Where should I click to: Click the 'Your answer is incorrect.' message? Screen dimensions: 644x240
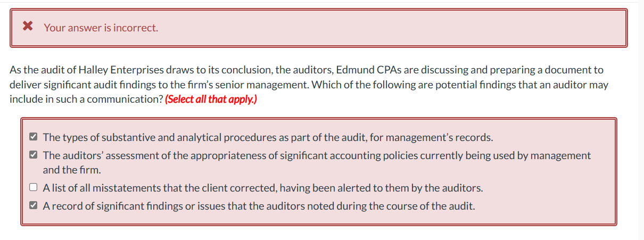[101, 28]
